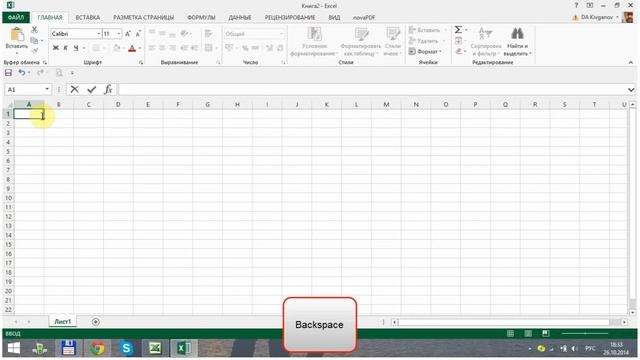This screenshot has height=360, width=640.
Task: Add a new sheet with plus icon
Action: [96, 322]
